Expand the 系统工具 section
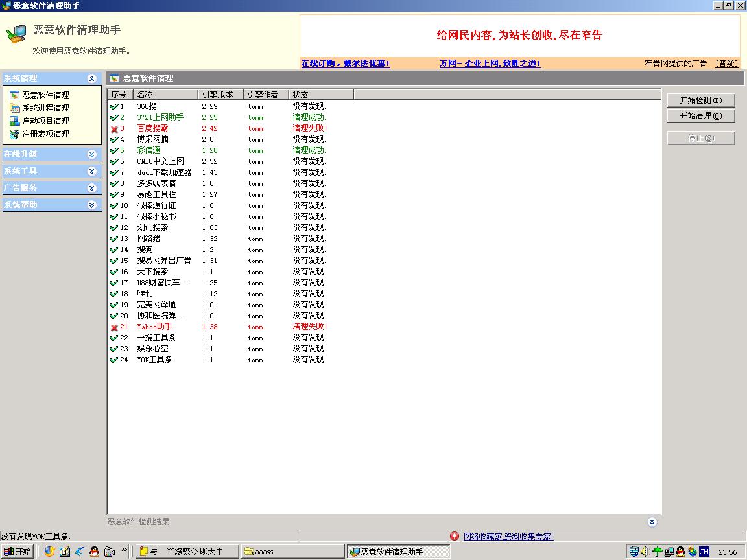747x560 pixels. click(91, 171)
